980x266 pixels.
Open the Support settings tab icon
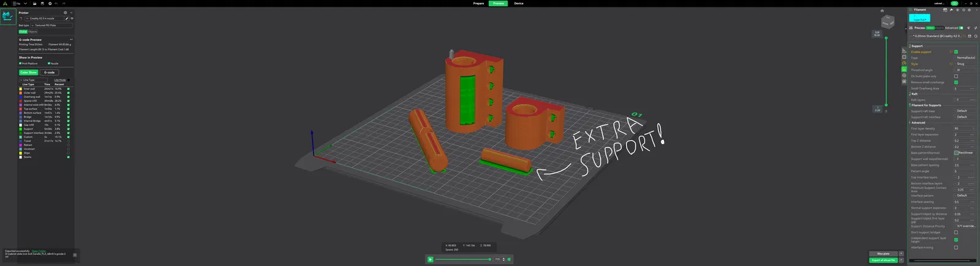(904, 69)
